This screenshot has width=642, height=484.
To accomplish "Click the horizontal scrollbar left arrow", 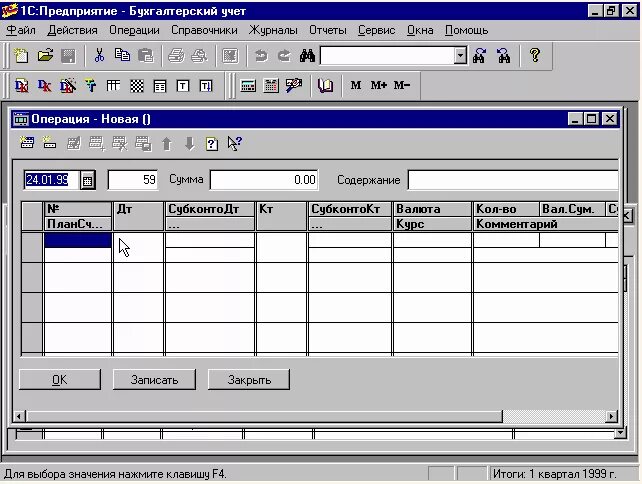I will [19, 416].
